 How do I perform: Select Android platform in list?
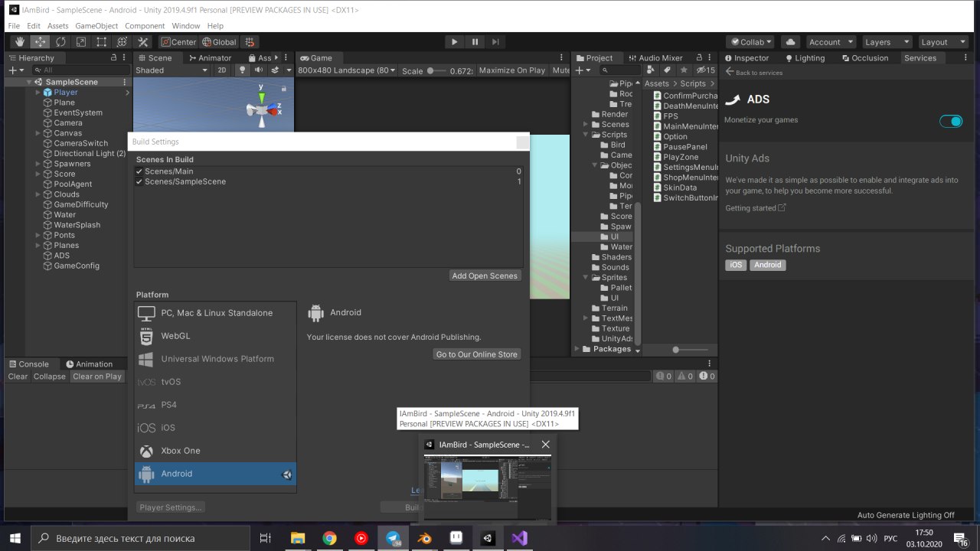coord(215,474)
